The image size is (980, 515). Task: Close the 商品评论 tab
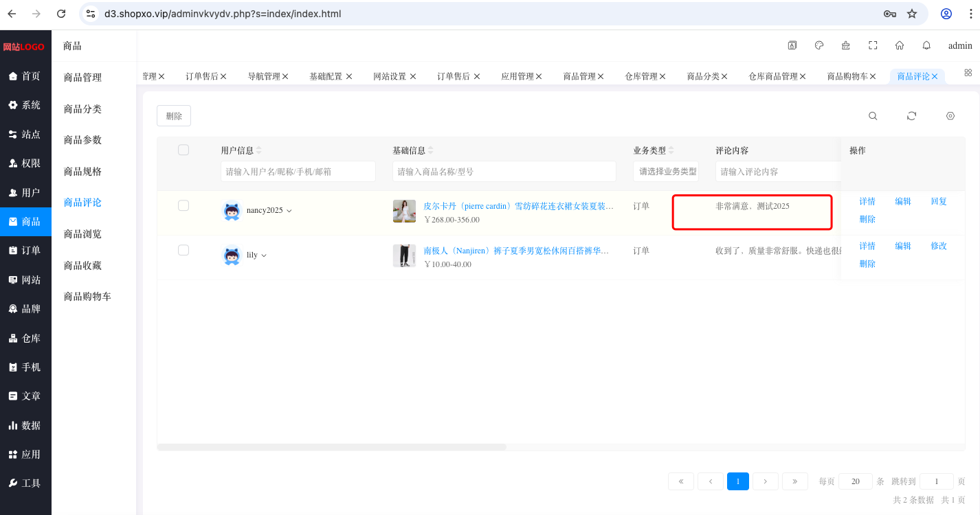pos(935,76)
